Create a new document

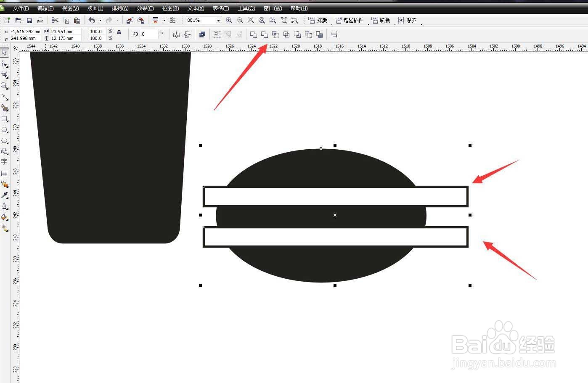(7, 20)
